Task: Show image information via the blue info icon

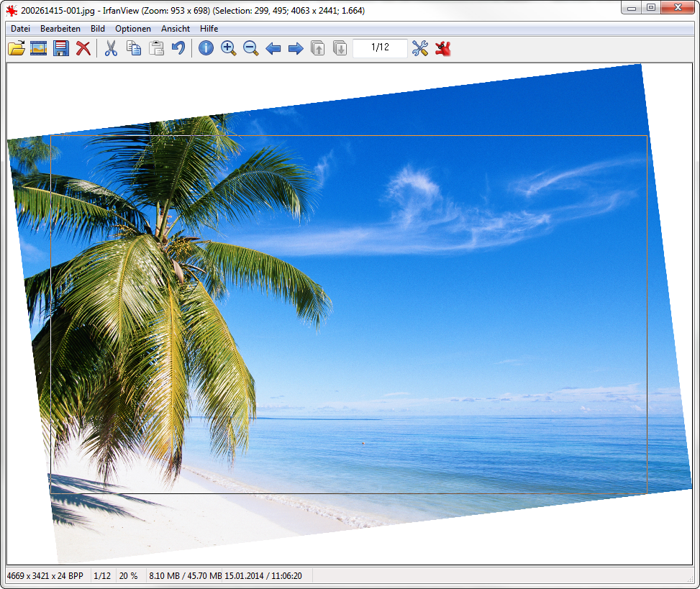Action: [x=206, y=49]
